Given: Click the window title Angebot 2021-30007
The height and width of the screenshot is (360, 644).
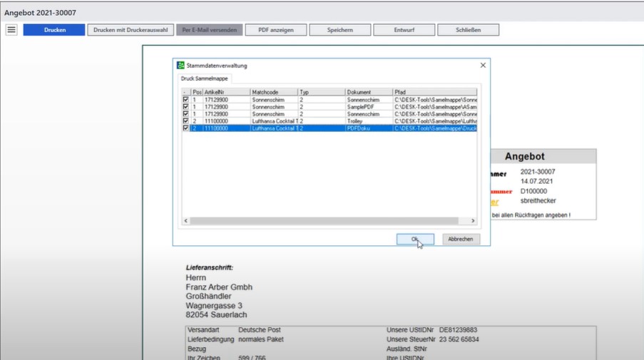Looking at the screenshot, I should tap(40, 13).
